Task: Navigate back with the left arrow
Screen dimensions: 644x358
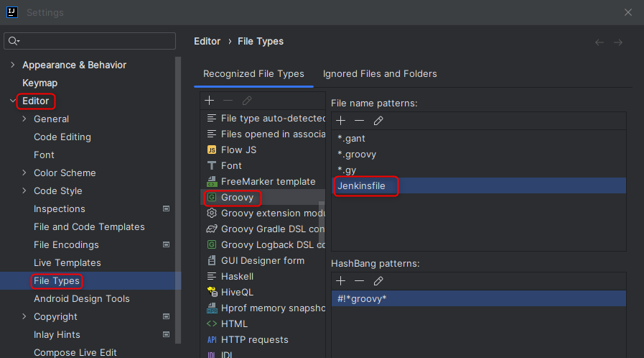Action: pos(599,42)
